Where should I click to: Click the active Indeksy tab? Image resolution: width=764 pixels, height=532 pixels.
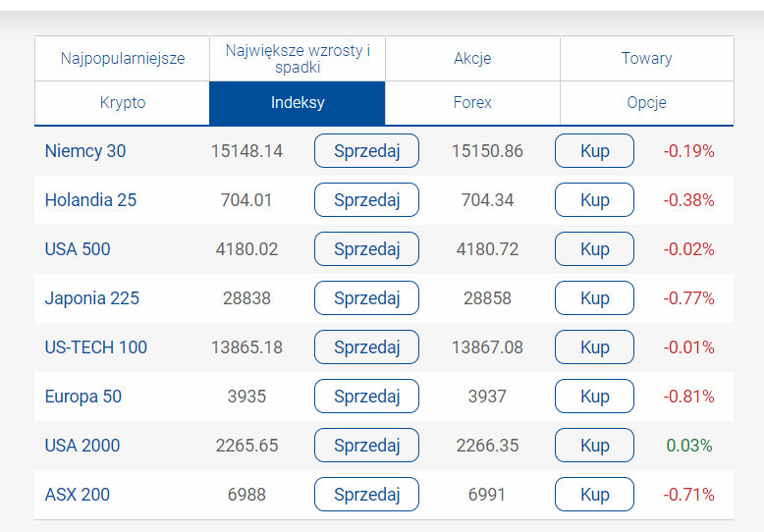pos(298,102)
